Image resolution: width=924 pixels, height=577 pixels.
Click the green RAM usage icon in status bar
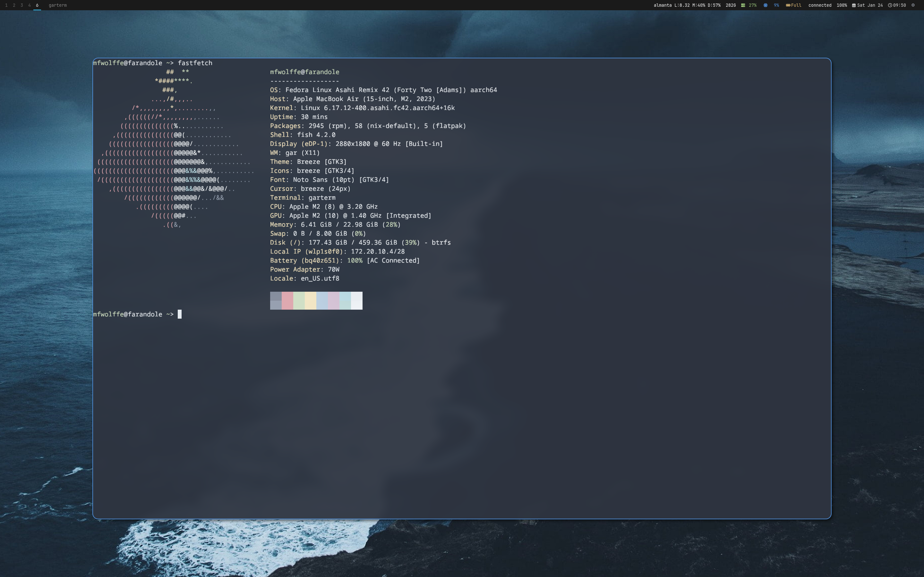pos(743,5)
